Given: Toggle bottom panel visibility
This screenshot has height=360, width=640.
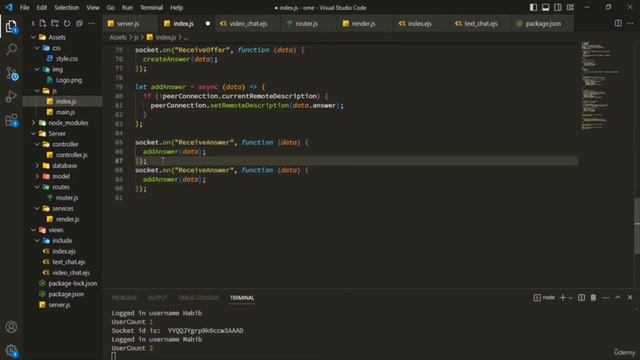Looking at the screenshot, I should coord(545,7).
